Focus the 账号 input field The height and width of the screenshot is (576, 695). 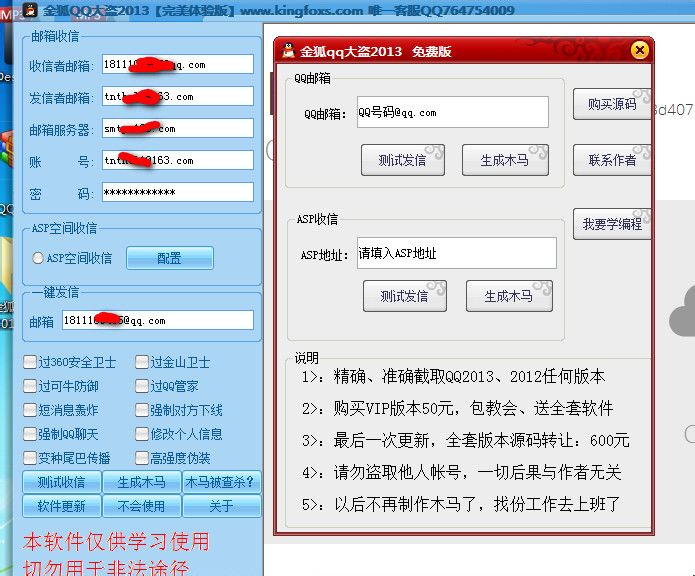click(178, 160)
